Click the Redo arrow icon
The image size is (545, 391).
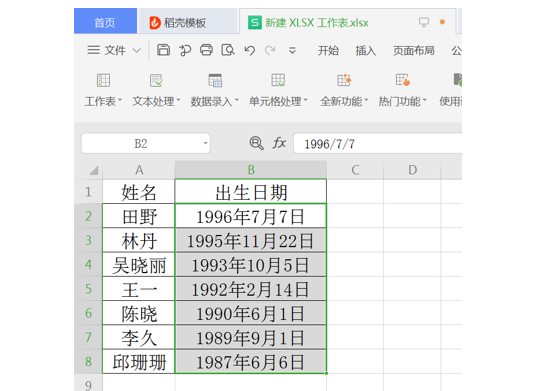270,50
